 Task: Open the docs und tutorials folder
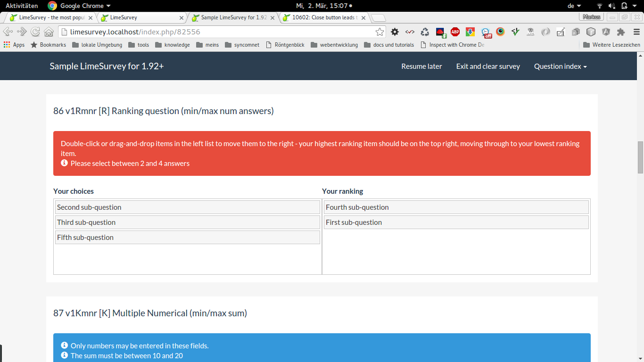[x=389, y=45]
